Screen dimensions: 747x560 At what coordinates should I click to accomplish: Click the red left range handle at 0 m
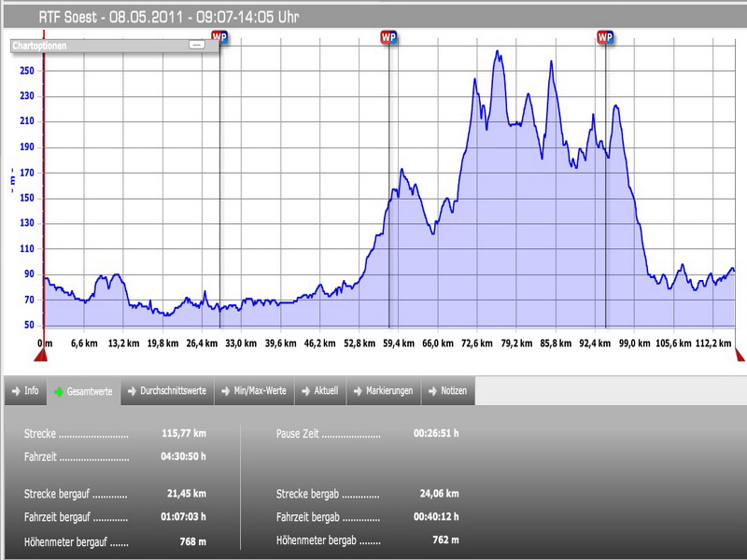point(41,355)
